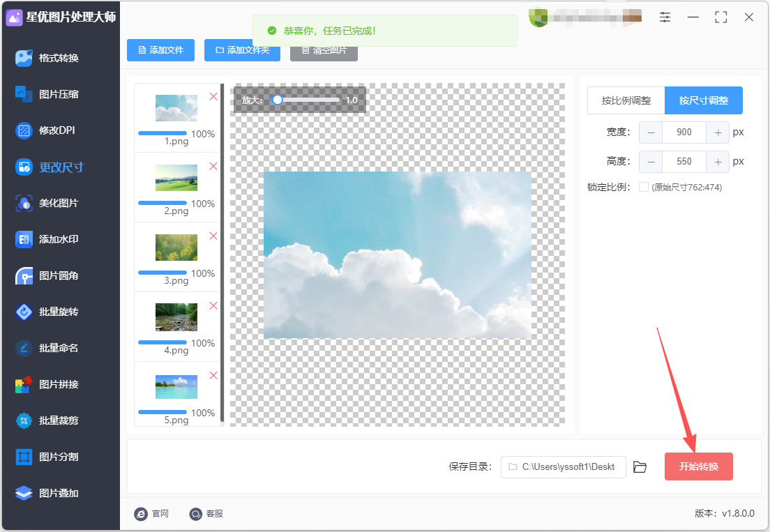Open the 批量命名 batch rename tool
The height and width of the screenshot is (532, 770).
click(x=47, y=348)
